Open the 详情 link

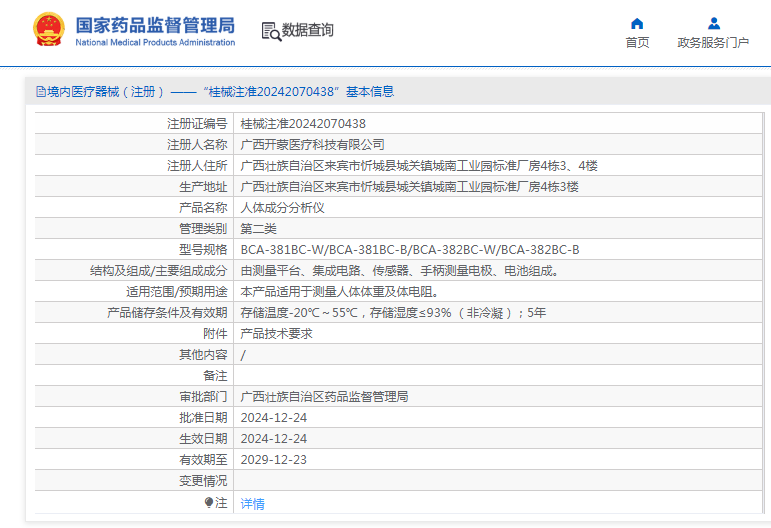tap(252, 503)
